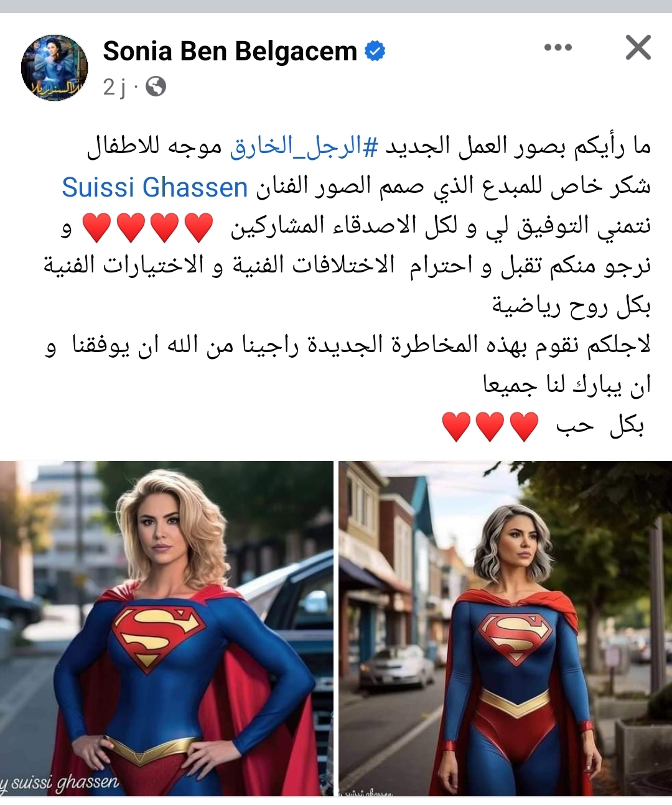Open Sonia Ben Belgacem's profile picture

tap(55, 67)
